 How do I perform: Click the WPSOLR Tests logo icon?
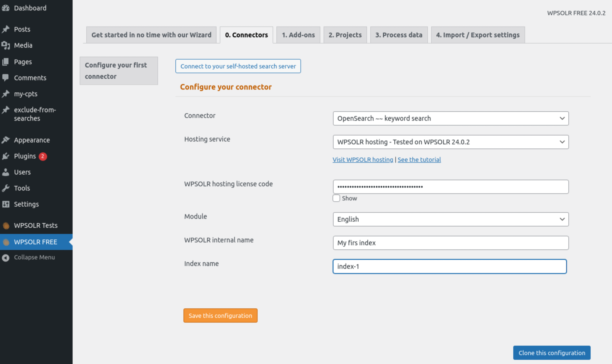[x=6, y=225]
